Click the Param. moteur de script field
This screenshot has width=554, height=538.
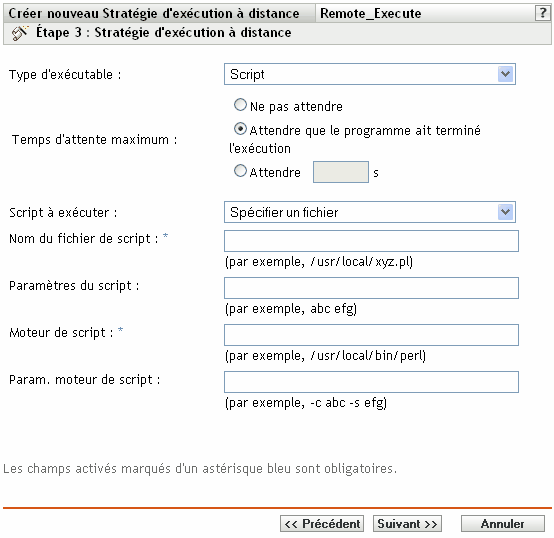click(x=371, y=382)
